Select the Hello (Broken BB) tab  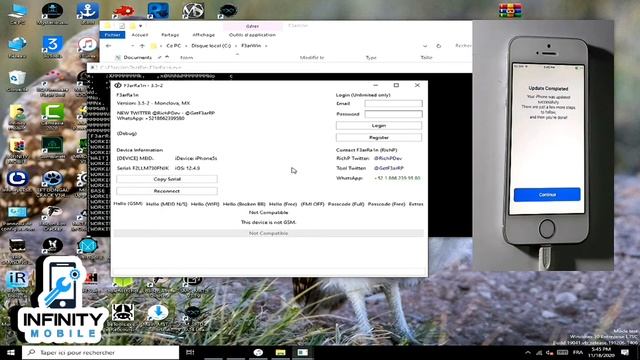coord(244,204)
